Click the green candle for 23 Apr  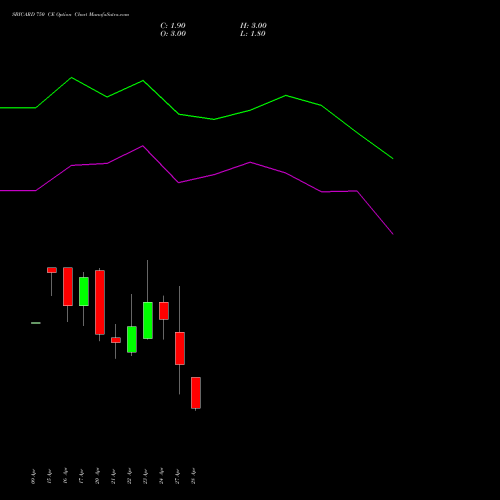[148, 320]
